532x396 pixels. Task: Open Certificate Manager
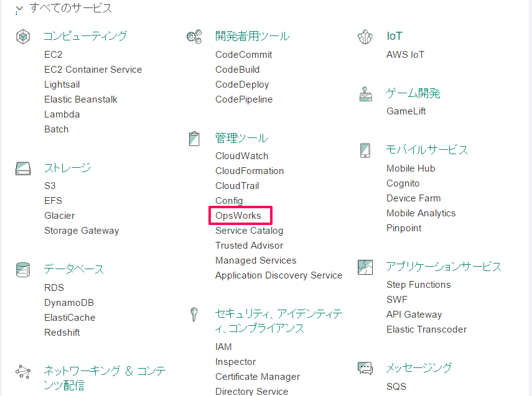[x=258, y=377]
